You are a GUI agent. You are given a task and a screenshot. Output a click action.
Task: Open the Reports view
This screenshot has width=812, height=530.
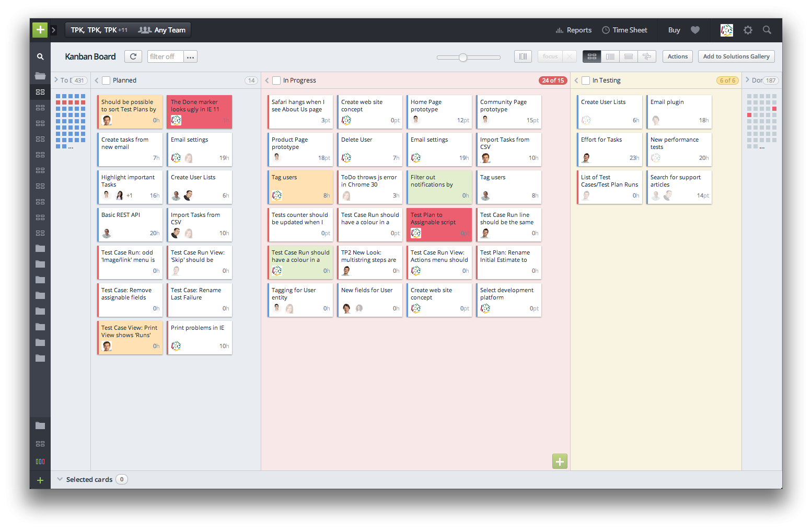(573, 30)
